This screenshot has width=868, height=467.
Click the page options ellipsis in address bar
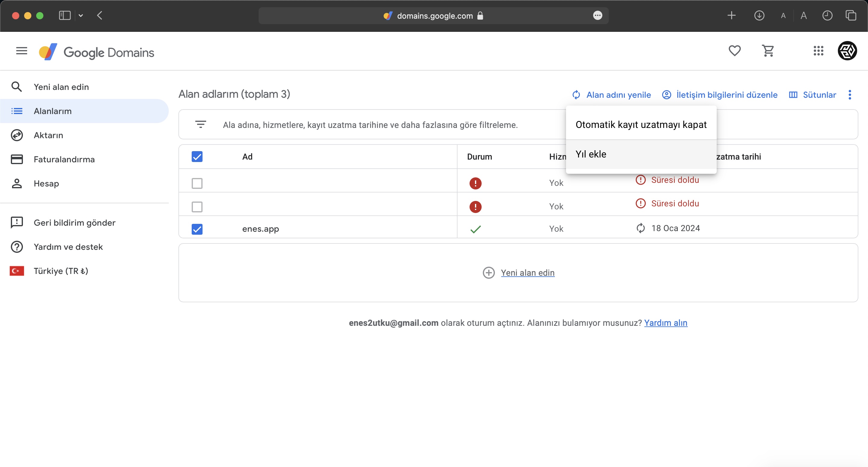coord(597,15)
